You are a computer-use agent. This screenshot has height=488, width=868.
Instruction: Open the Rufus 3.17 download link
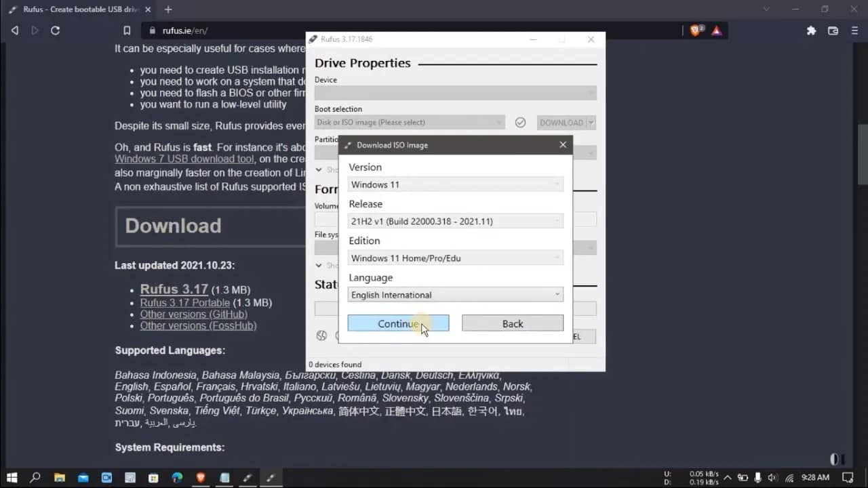[174, 289]
